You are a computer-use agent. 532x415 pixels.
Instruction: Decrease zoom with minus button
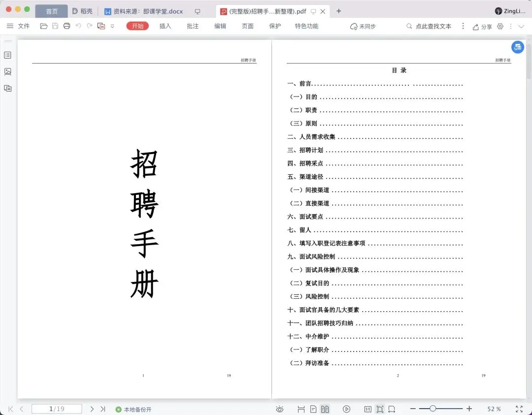[x=413, y=409]
